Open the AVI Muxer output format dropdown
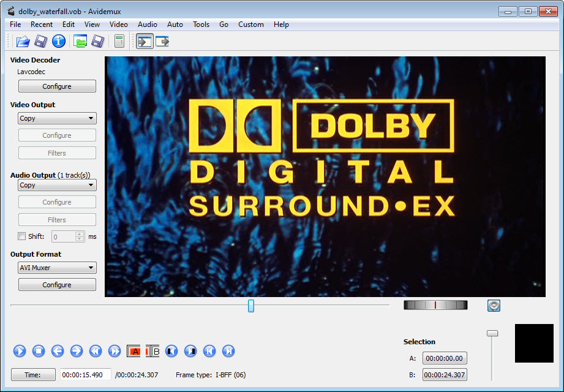The image size is (564, 392). coord(57,268)
